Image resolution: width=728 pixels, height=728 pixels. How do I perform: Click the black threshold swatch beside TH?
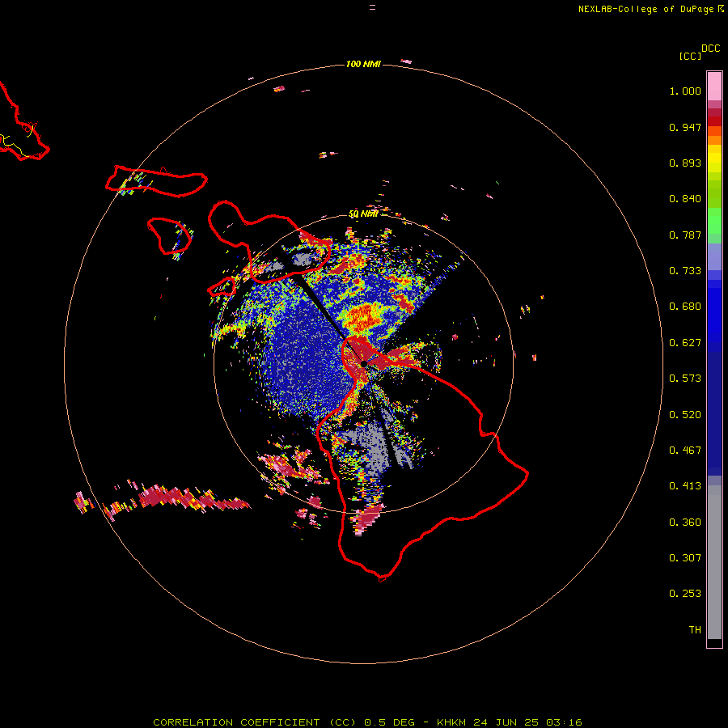pyautogui.click(x=714, y=642)
